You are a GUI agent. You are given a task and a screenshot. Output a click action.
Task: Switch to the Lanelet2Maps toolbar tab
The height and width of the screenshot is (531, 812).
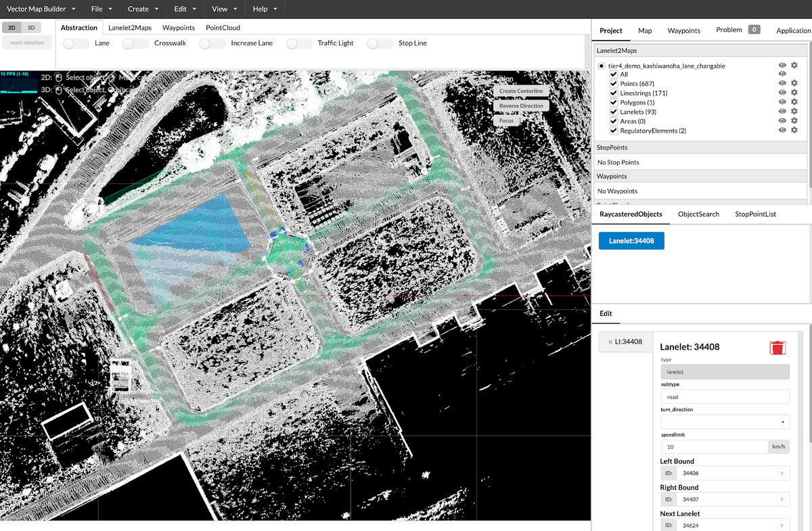(130, 28)
